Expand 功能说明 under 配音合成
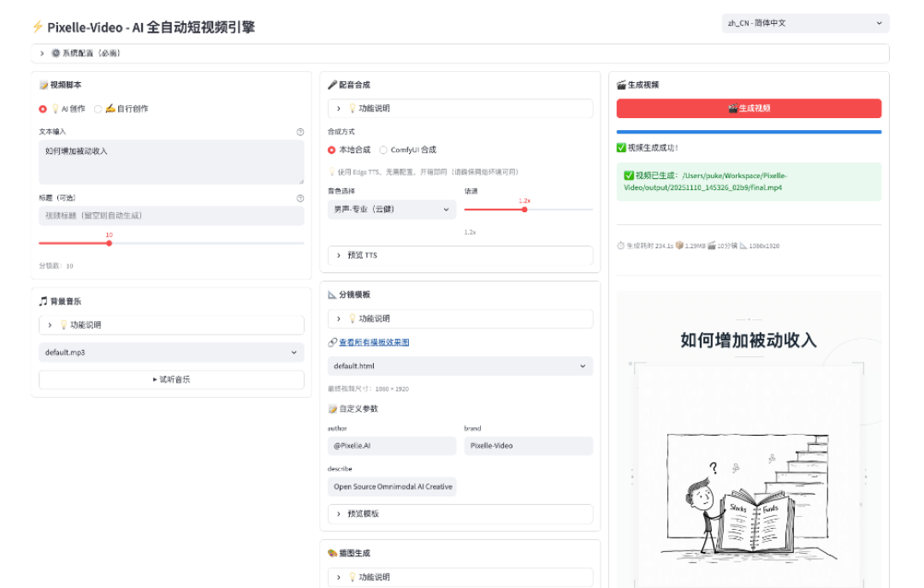Viewport: 924px width, 588px height. click(460, 109)
